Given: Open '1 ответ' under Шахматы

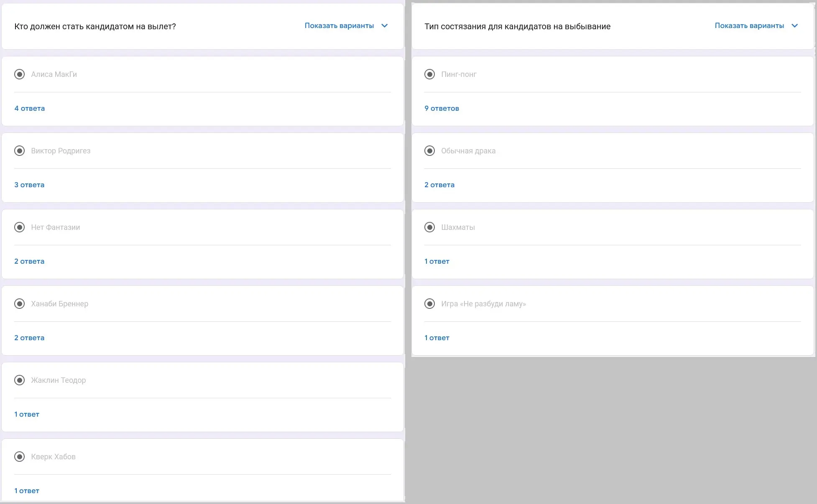Looking at the screenshot, I should point(437,261).
